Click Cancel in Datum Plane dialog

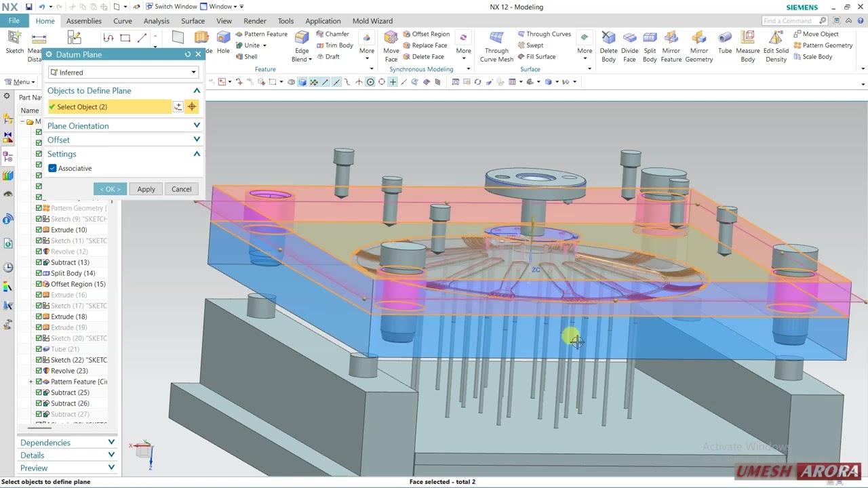click(x=181, y=189)
